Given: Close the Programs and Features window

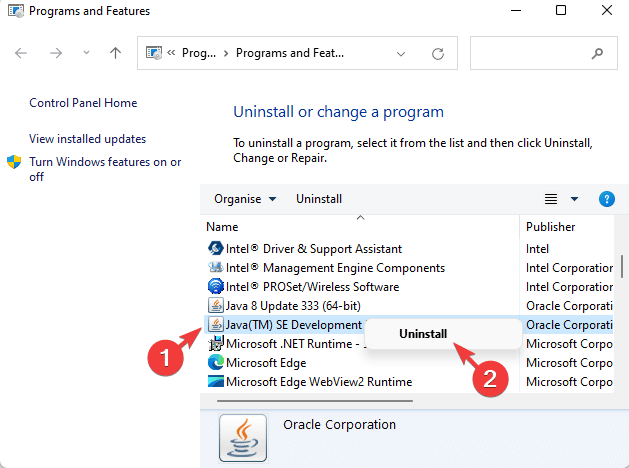Looking at the screenshot, I should [607, 10].
